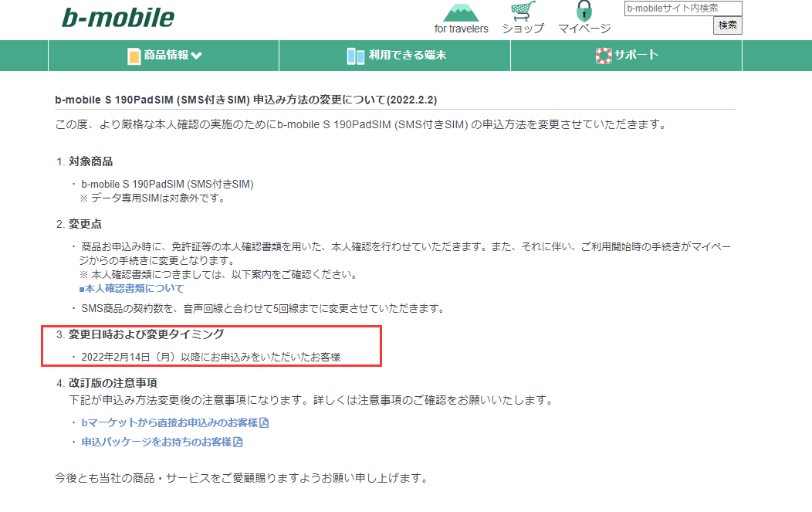
Task: Click the 下記が申込み方法変更後の注意事項 sentence
Action: (x=312, y=401)
